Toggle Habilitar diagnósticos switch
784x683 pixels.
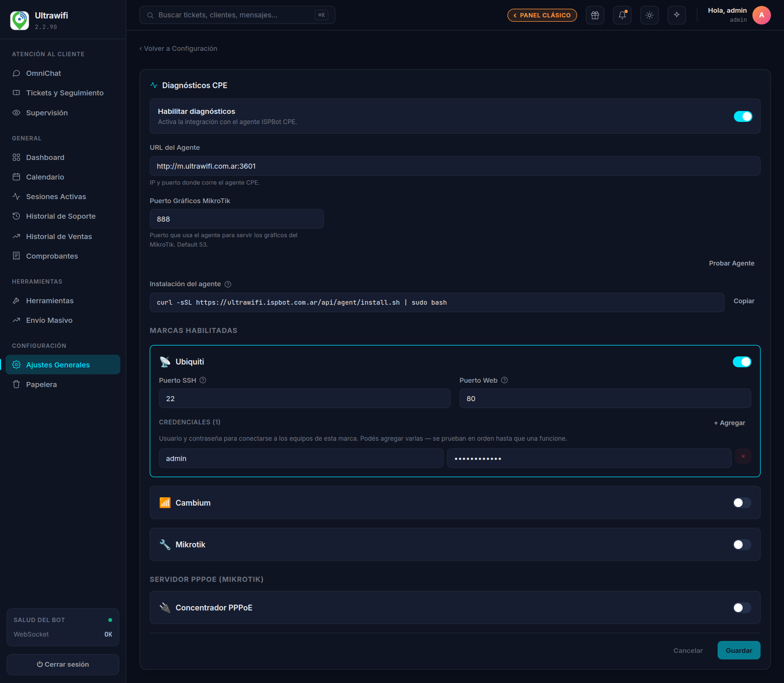click(x=743, y=116)
